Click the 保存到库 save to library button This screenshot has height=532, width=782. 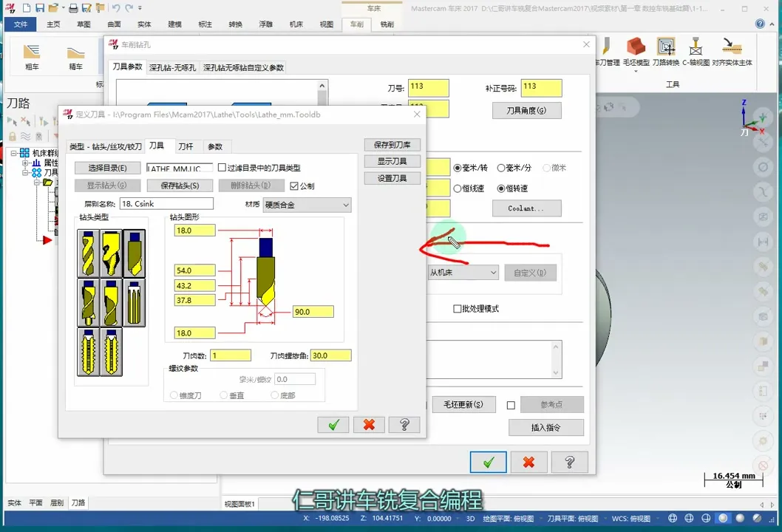point(392,144)
